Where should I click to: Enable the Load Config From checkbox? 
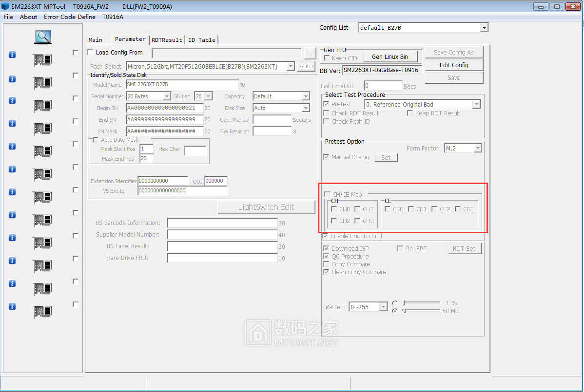tap(90, 53)
